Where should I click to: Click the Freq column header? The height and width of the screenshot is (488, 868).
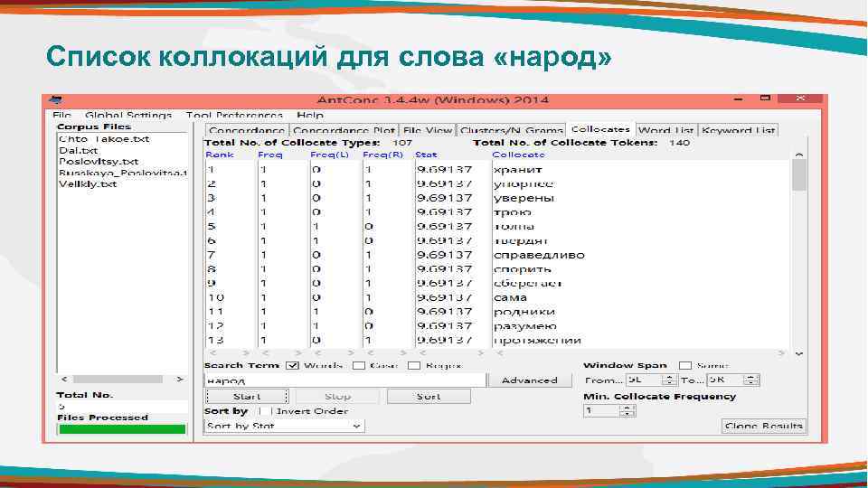[270, 155]
